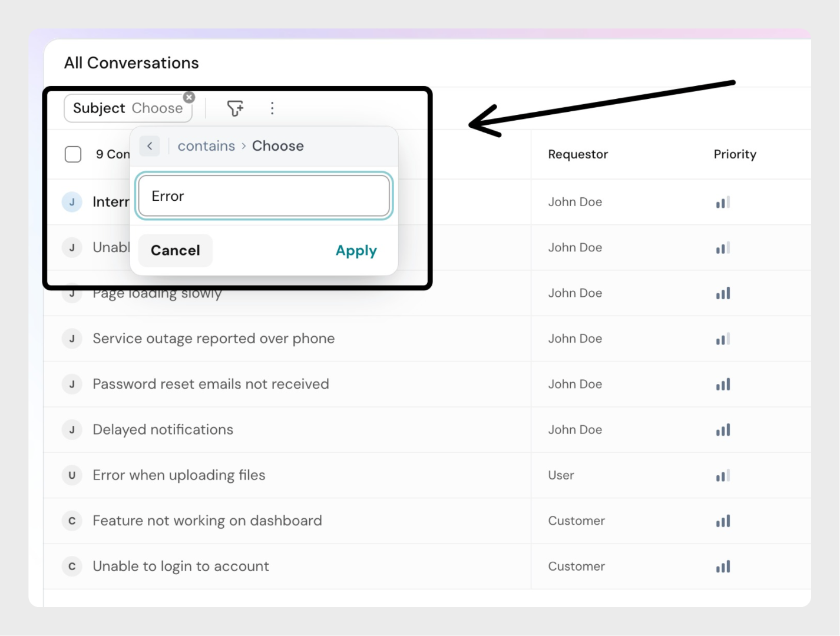Toggle the select all conversations checkbox
Image resolution: width=840 pixels, height=636 pixels.
73,154
